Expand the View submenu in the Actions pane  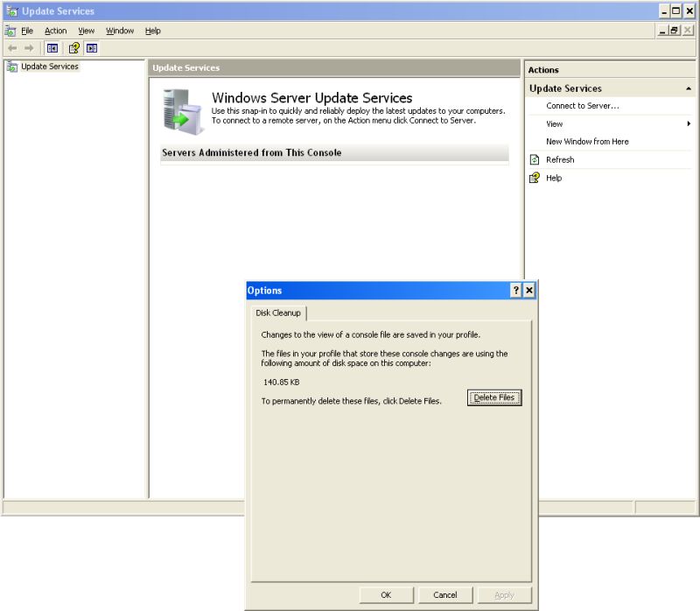pyautogui.click(x=553, y=123)
